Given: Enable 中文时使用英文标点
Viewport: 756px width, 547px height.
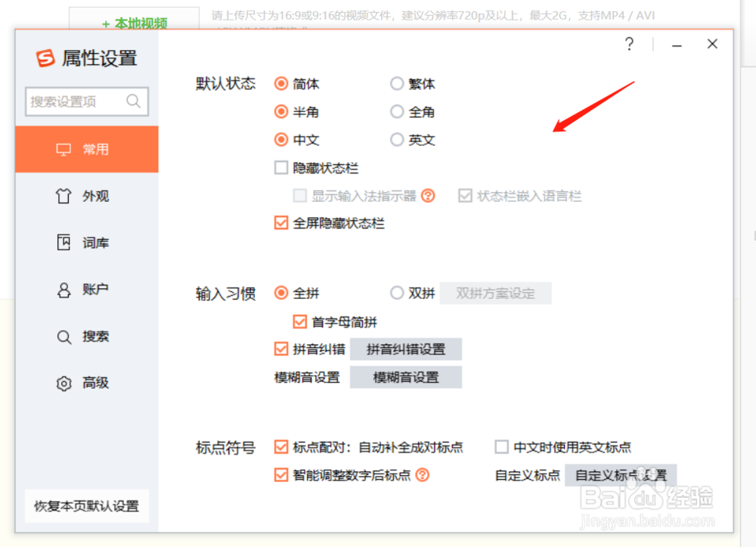Looking at the screenshot, I should (501, 447).
